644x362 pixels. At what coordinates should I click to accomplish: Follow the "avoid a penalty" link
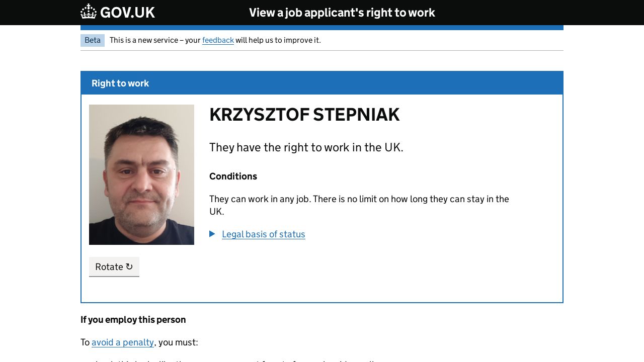point(123,342)
